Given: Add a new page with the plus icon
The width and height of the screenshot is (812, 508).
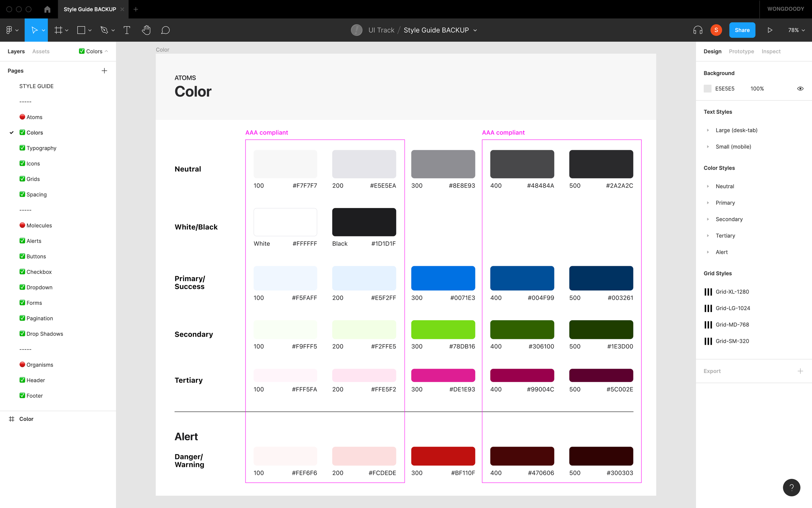Looking at the screenshot, I should pos(104,71).
